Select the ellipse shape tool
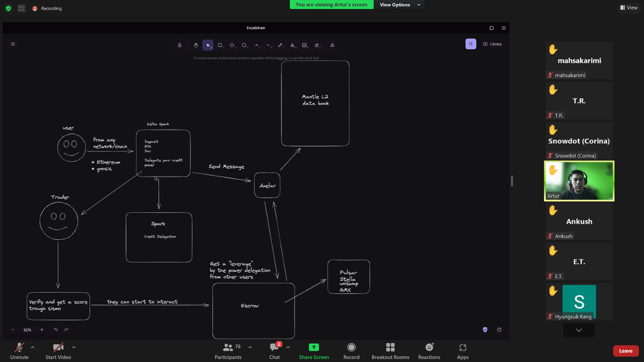Screen dimensions: 644x362 244,45
